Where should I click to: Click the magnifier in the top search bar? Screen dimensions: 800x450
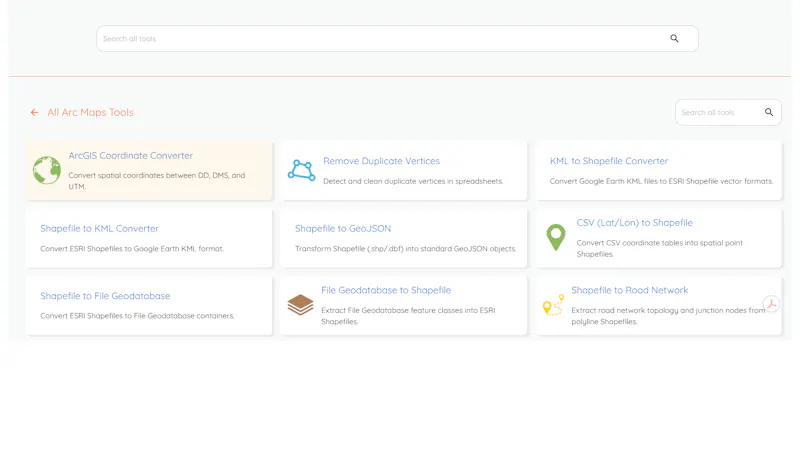coord(674,38)
